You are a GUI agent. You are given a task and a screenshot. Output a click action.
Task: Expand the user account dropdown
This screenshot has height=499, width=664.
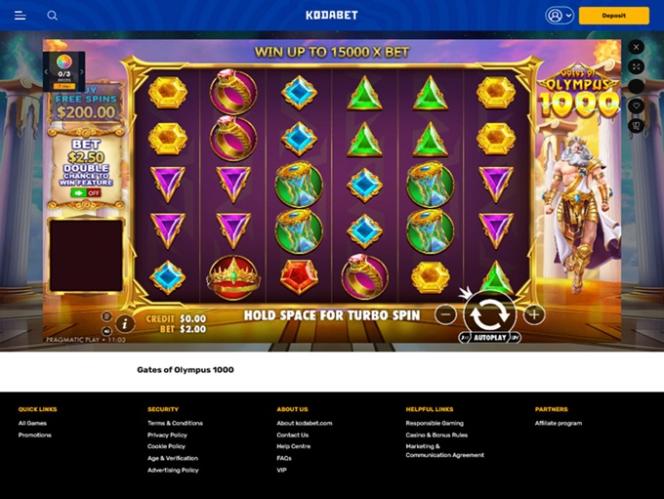point(559,16)
